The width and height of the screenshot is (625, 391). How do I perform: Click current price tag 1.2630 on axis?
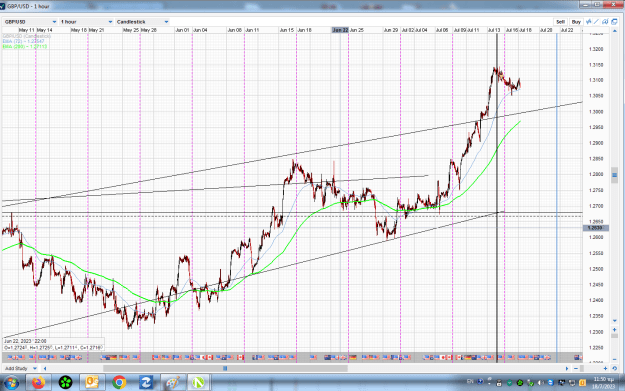click(x=596, y=228)
